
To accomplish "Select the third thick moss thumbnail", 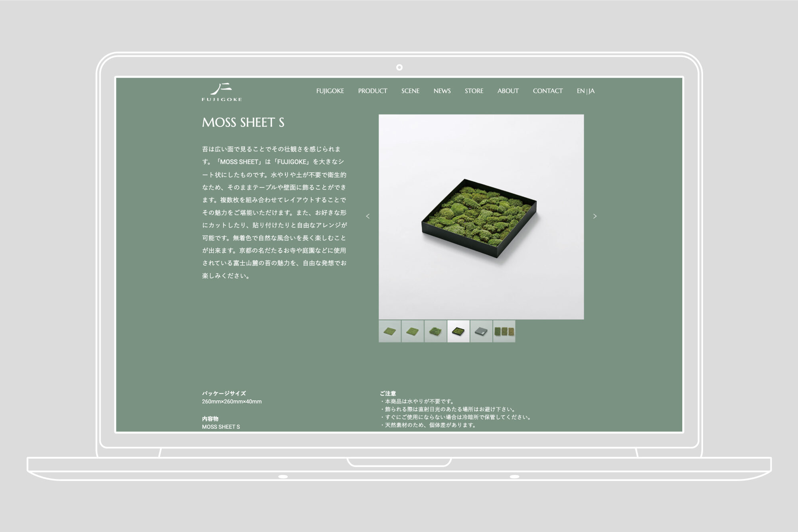I will [435, 331].
